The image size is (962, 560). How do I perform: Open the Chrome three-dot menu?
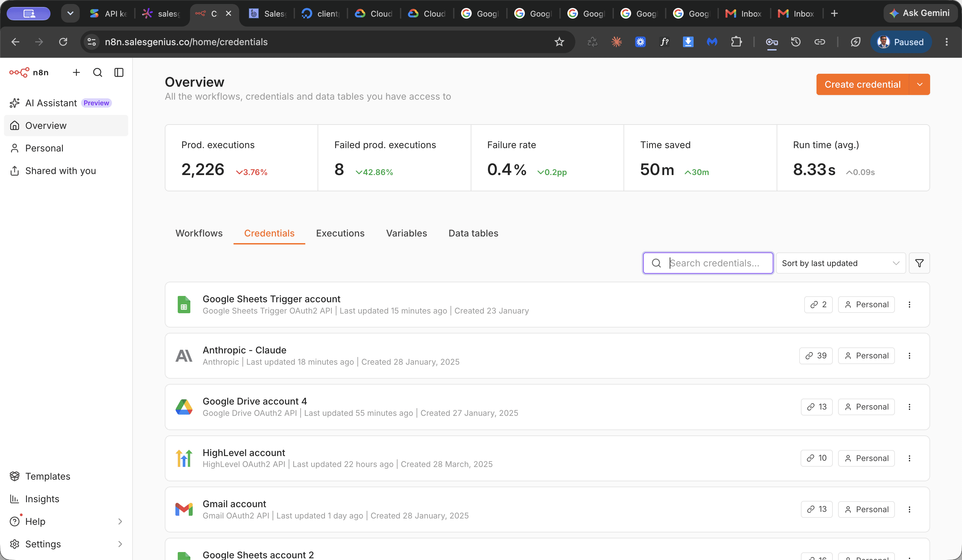click(x=946, y=42)
